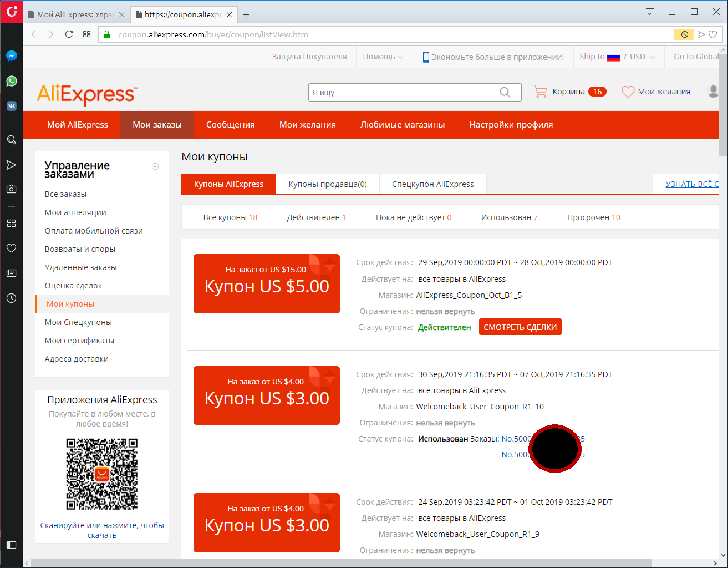Expand the Помощь dropdown
Viewport: 728px width, 568px height.
click(383, 57)
